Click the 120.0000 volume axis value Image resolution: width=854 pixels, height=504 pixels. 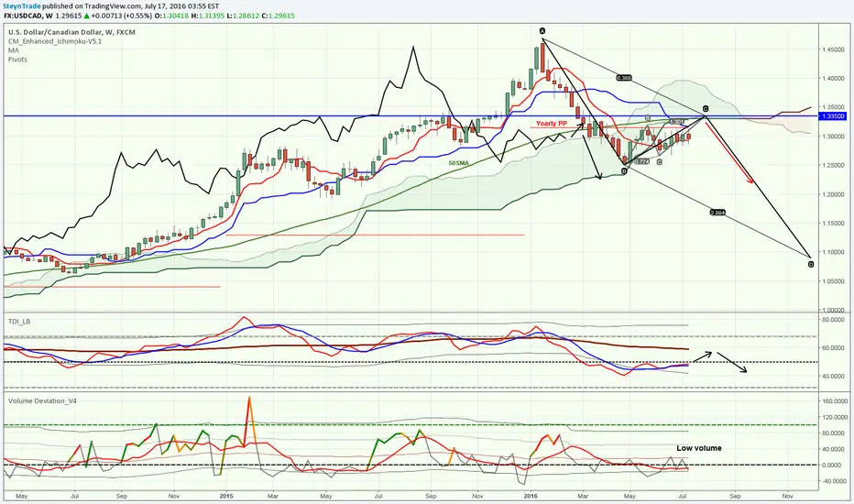[x=835, y=417]
